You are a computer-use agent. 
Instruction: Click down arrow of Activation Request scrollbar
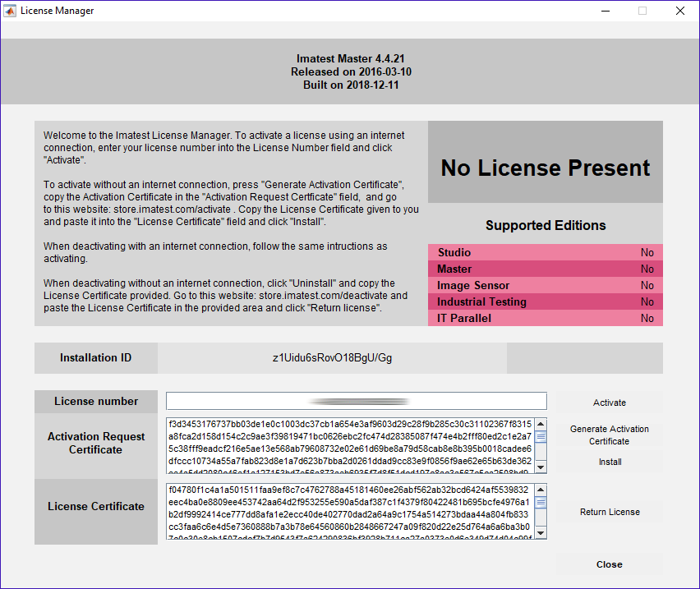click(x=541, y=467)
